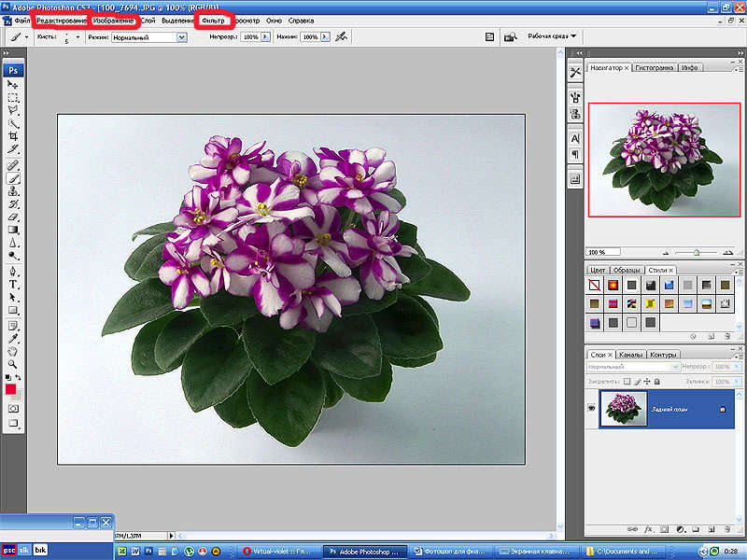Click the Gradient tool
The height and width of the screenshot is (560, 747).
(13, 229)
